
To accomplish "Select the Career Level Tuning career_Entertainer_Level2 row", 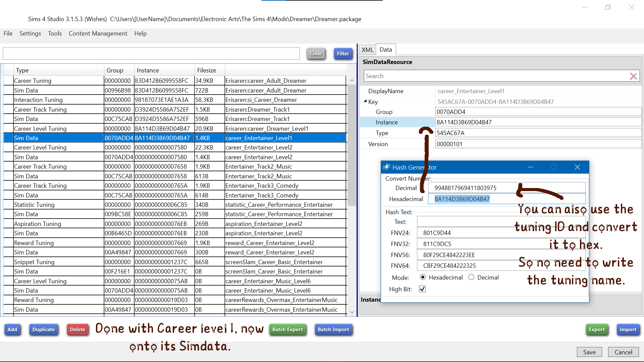I will click(175, 147).
